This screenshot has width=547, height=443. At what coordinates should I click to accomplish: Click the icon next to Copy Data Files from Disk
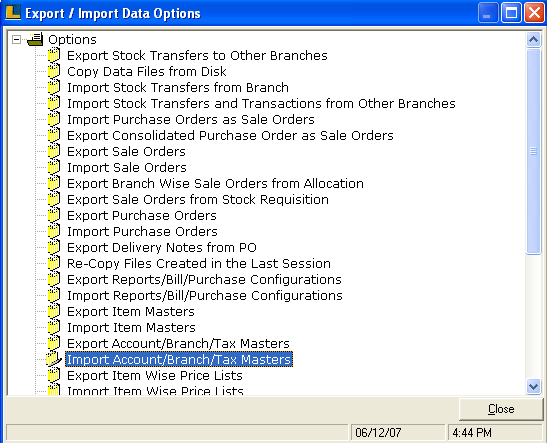54,71
